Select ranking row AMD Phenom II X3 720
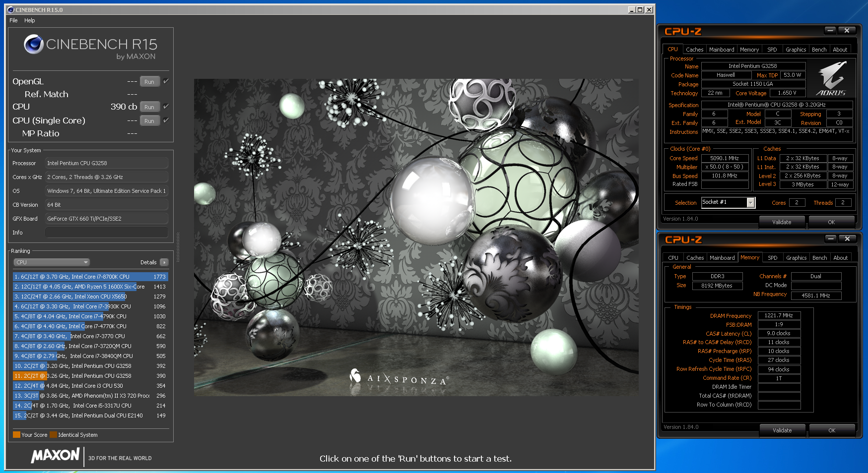This screenshot has width=868, height=473. pos(90,396)
